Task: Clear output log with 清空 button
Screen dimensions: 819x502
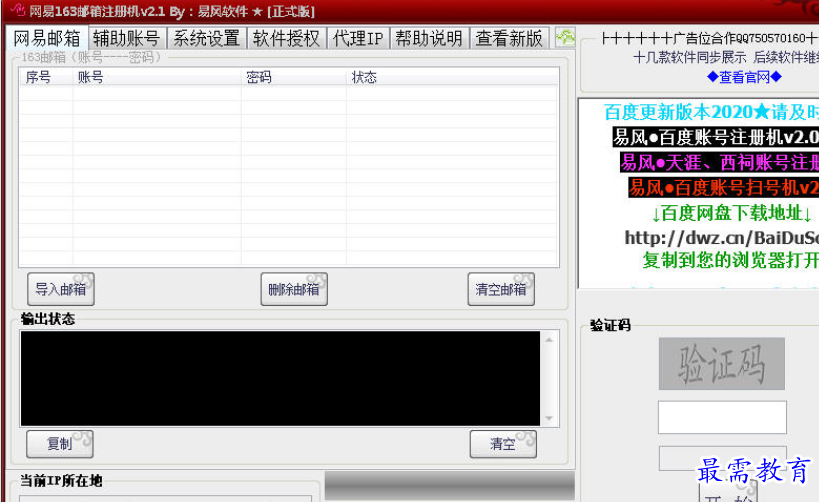Action: click(x=503, y=444)
